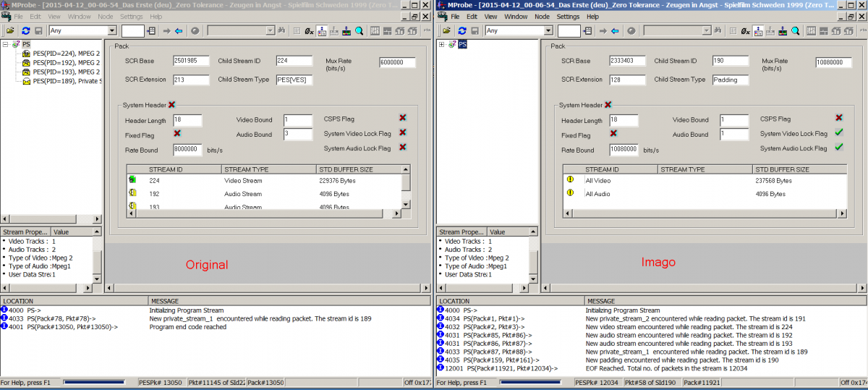Toggle System Video Lock Flag checkmark in Imago window

pos(838,133)
